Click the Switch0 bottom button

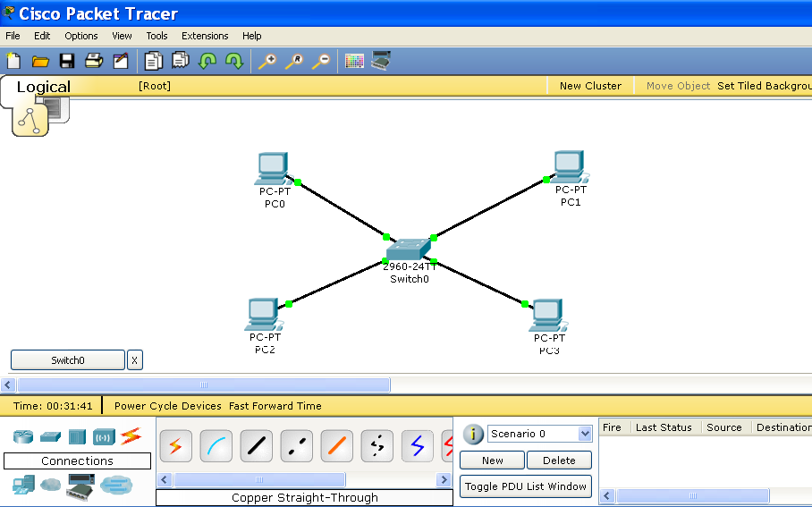(x=68, y=360)
